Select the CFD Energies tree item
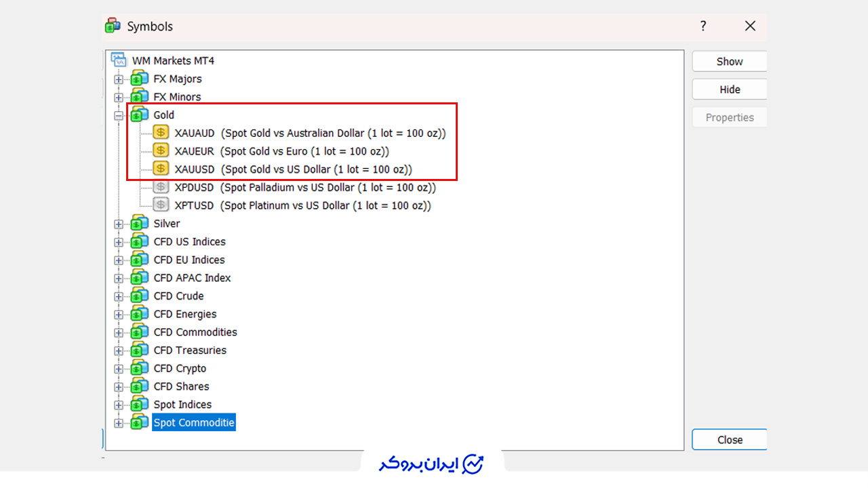Image resolution: width=868 pixels, height=488 pixels. [185, 314]
